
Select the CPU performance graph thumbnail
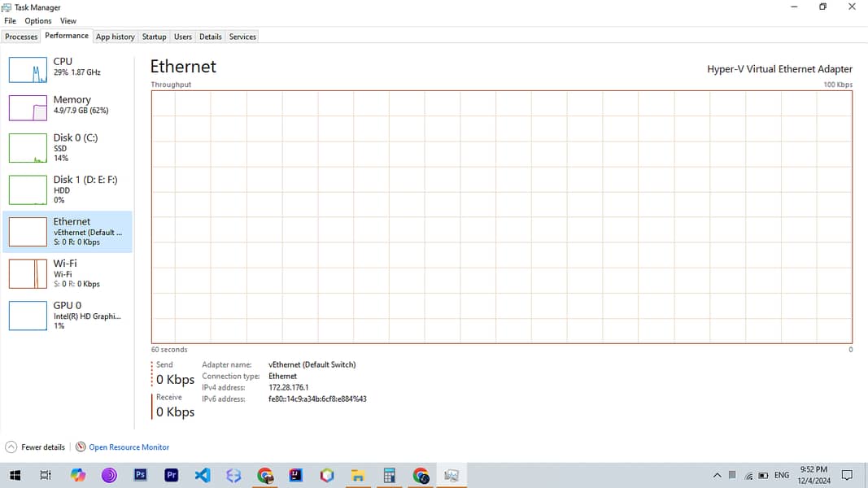click(x=28, y=70)
